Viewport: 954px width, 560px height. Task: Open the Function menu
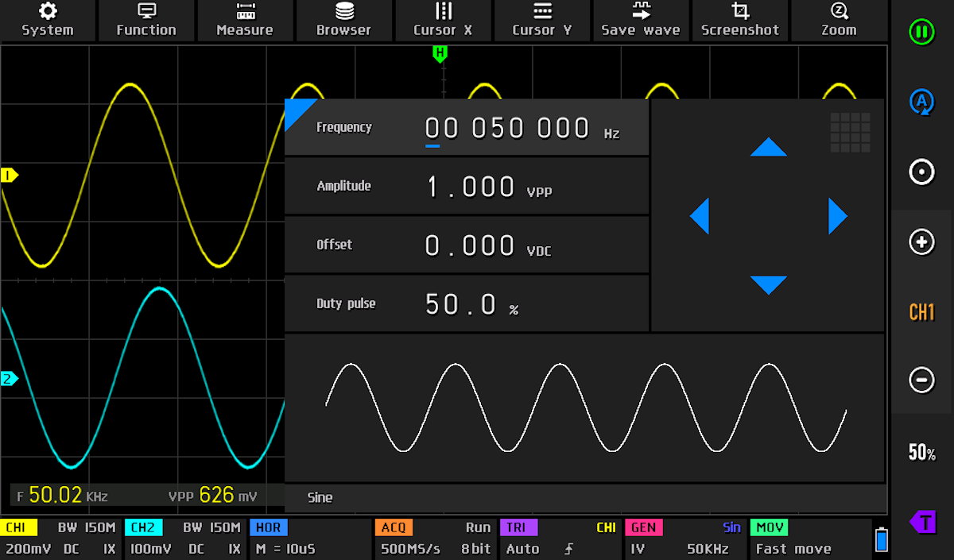point(146,21)
